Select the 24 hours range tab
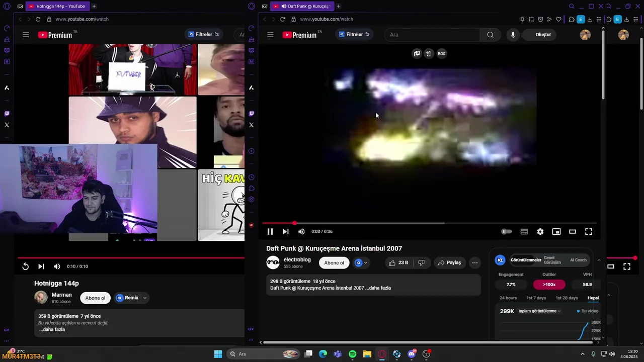Image resolution: width=644 pixels, height=362 pixels. tap(508, 298)
